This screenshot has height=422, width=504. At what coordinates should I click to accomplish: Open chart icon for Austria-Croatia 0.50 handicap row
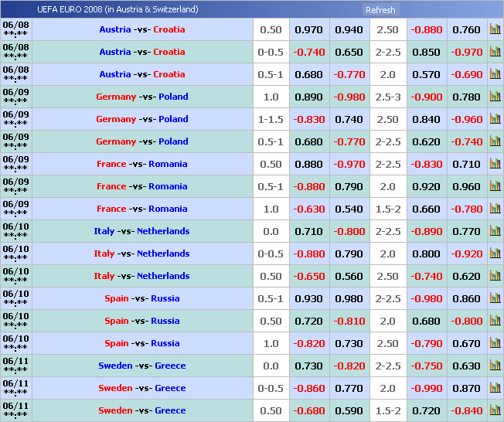point(495,30)
